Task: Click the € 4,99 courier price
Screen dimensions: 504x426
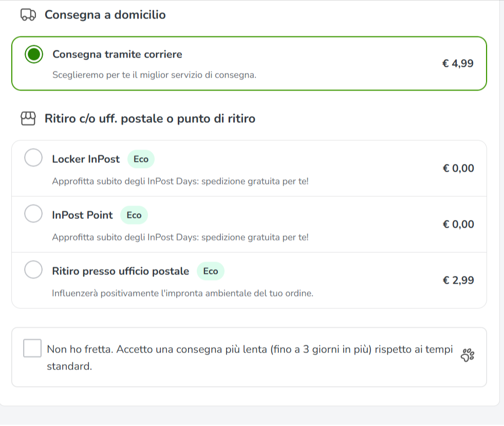Action: [458, 63]
